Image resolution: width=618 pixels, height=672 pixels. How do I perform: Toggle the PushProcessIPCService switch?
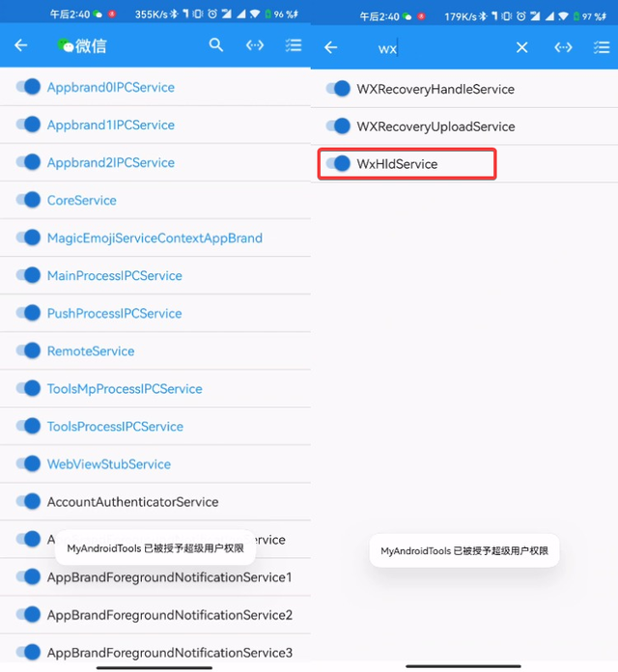[28, 313]
